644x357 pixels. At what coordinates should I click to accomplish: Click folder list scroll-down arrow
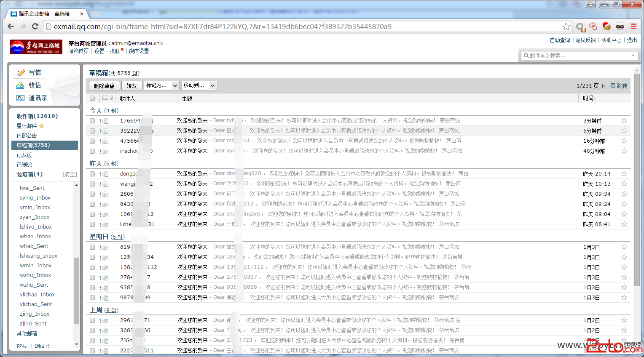76,344
